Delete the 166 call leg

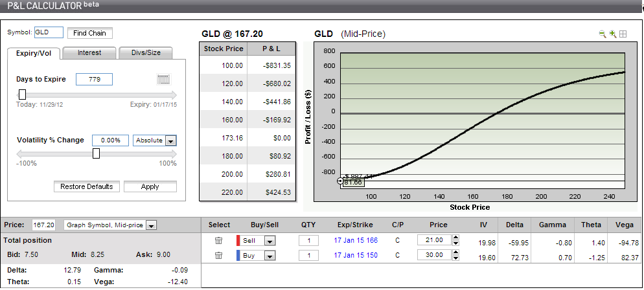(x=218, y=240)
